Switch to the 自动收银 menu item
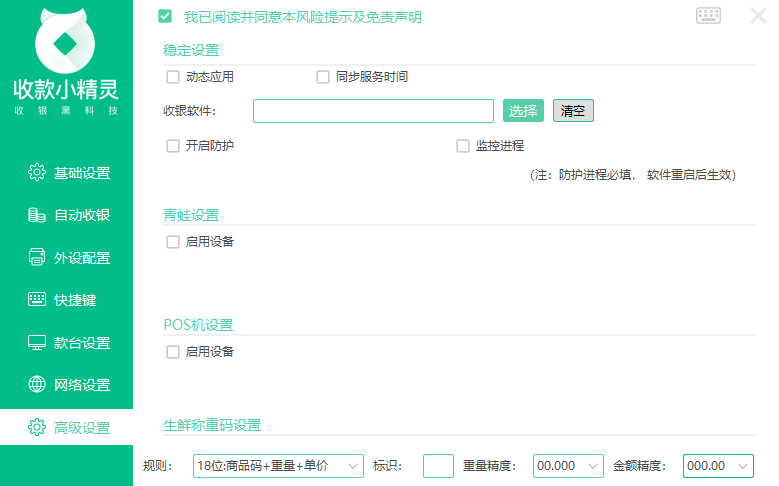Image resolution: width=779 pixels, height=486 pixels. click(x=81, y=215)
